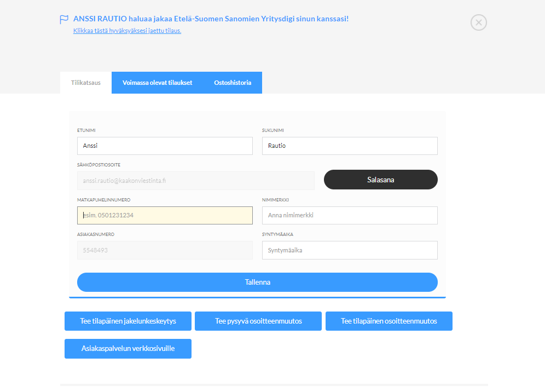Click the flag icon beside the notification
The image size is (545, 392).
pyautogui.click(x=64, y=19)
